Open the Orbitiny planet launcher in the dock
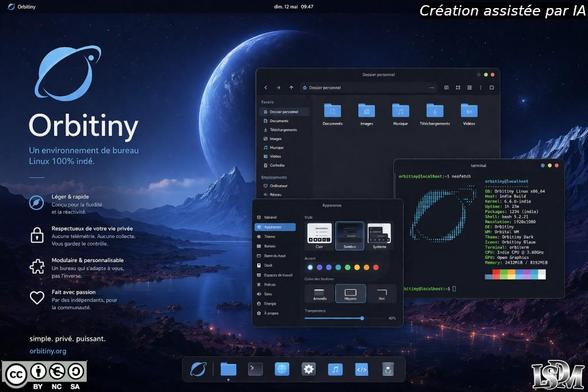 click(x=198, y=369)
